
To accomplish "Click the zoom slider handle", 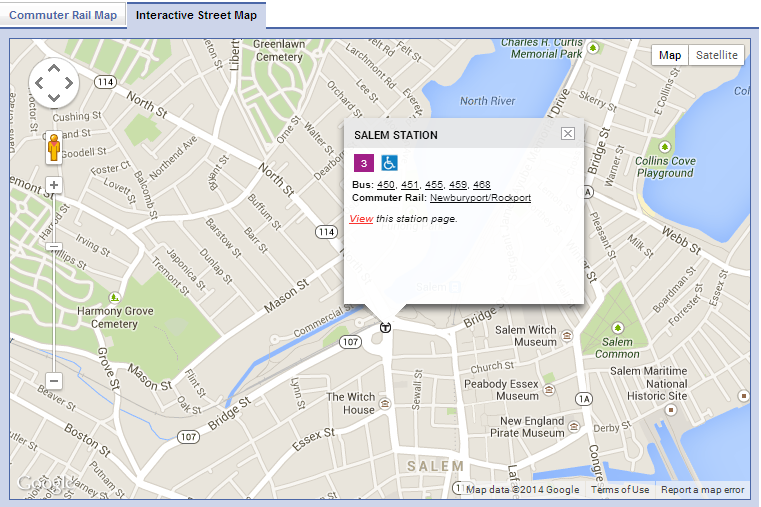I will pos(54,246).
